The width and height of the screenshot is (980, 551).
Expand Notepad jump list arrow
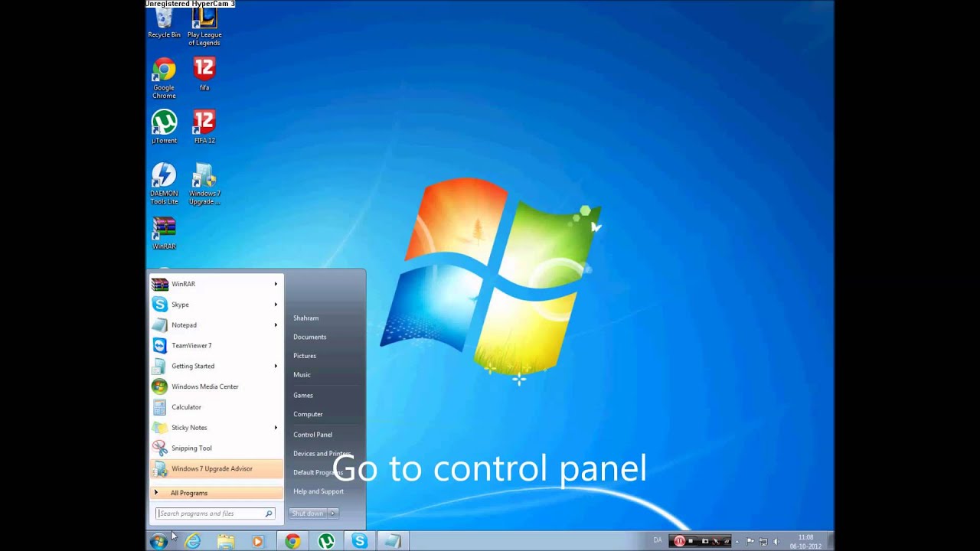pos(276,324)
